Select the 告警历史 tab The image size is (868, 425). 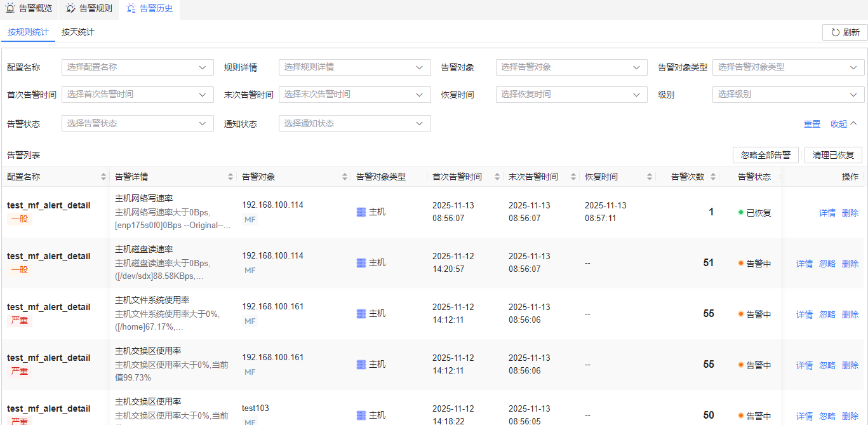149,9
